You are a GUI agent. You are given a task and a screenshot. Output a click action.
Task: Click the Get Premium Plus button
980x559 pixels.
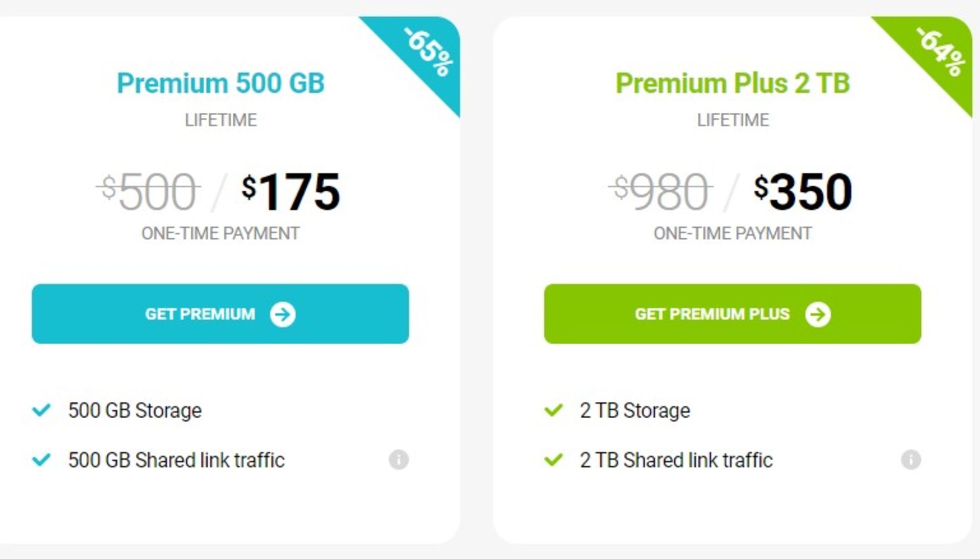(732, 314)
